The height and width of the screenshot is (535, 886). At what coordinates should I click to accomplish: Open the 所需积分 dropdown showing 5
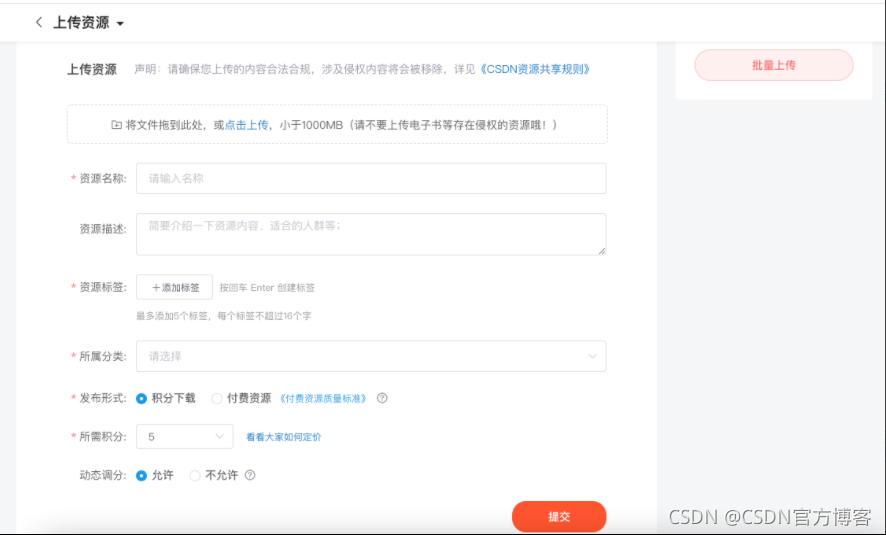(x=185, y=437)
